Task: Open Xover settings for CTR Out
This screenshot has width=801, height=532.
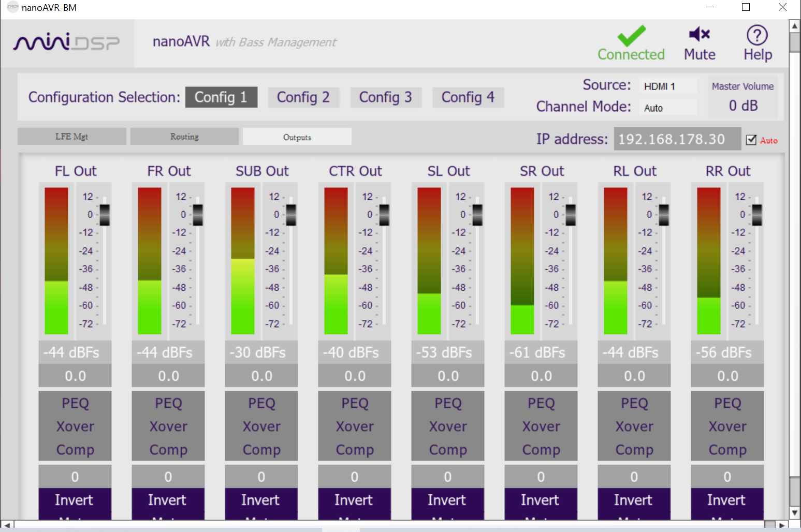Action: [x=355, y=426]
